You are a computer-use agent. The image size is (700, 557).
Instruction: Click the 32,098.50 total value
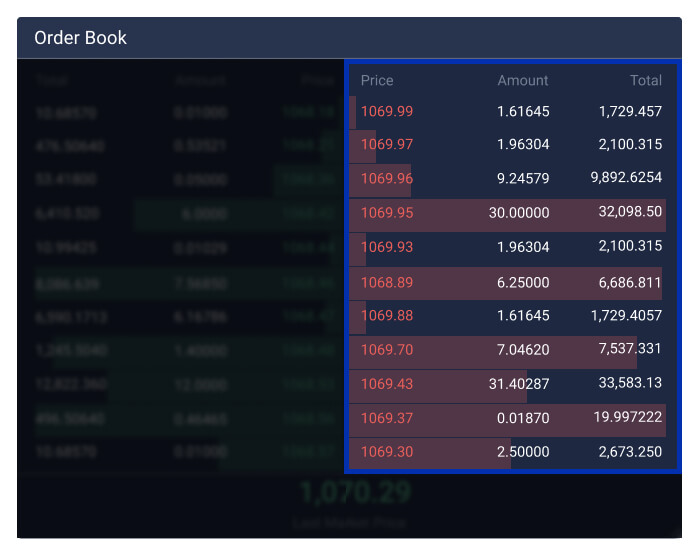click(630, 211)
